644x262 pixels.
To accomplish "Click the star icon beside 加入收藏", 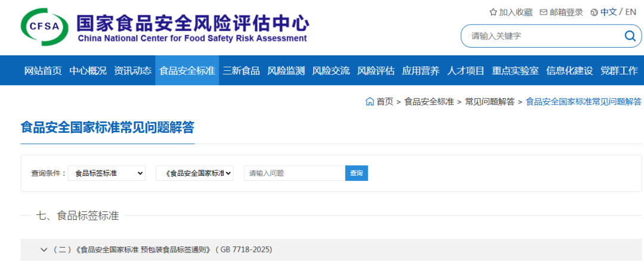I will tap(493, 13).
